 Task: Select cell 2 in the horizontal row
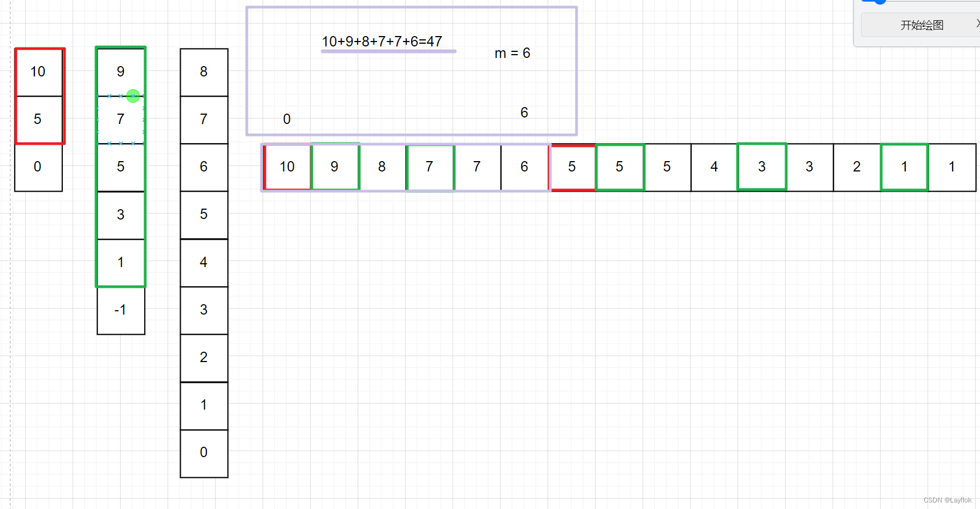857,167
